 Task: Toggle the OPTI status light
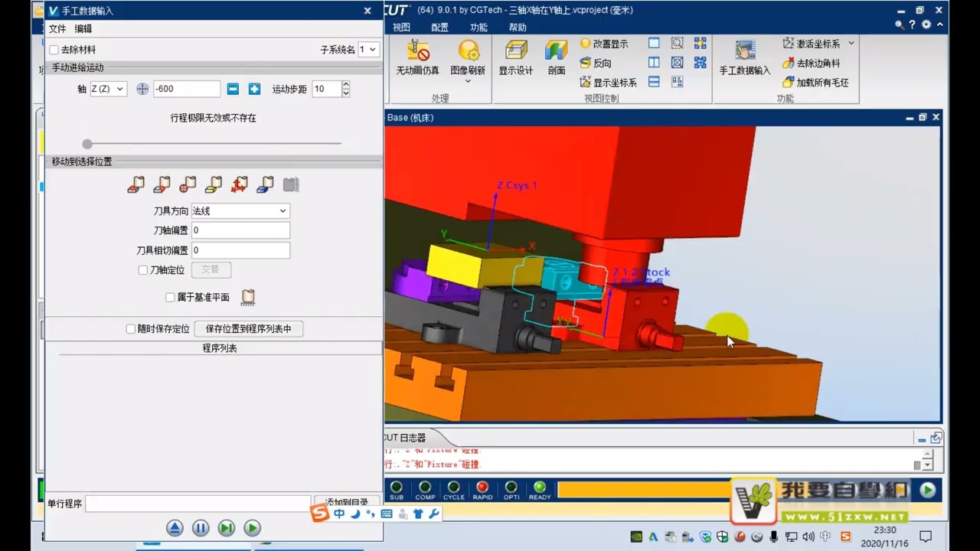(x=511, y=487)
